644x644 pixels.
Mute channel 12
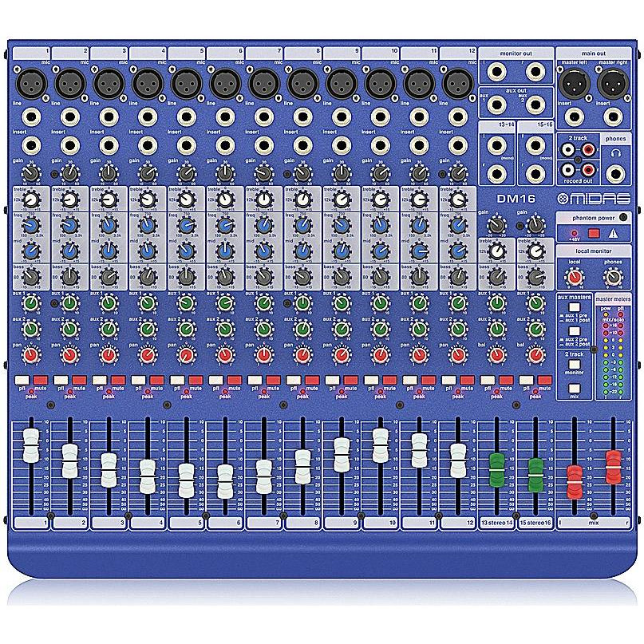point(467,380)
